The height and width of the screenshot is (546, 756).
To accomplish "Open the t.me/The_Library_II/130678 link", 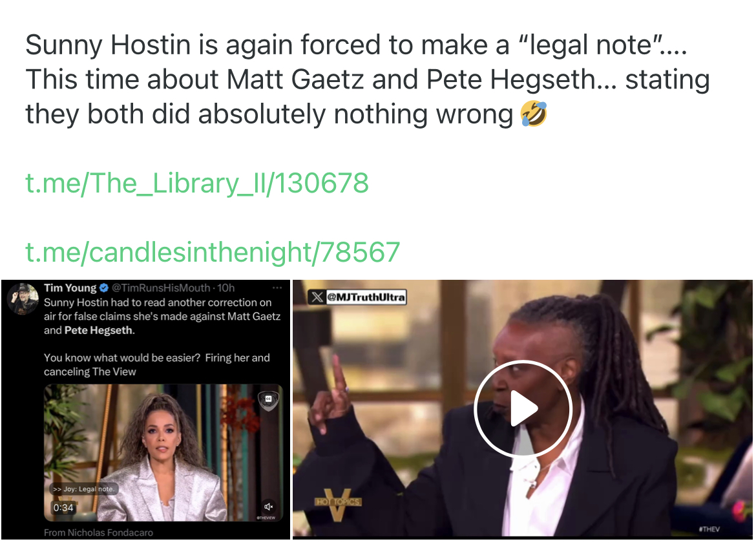I will click(x=196, y=184).
